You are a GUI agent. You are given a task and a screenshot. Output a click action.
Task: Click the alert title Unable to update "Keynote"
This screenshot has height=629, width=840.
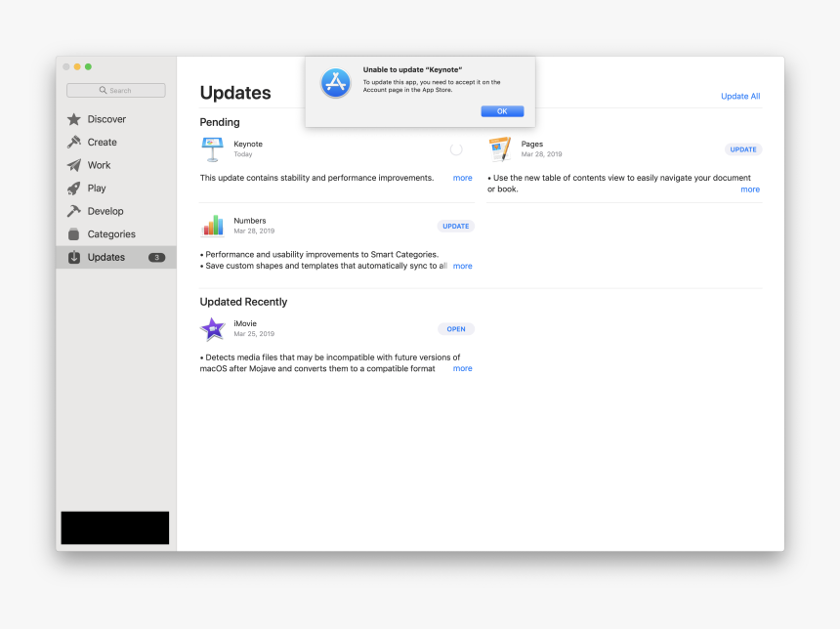tap(412, 69)
